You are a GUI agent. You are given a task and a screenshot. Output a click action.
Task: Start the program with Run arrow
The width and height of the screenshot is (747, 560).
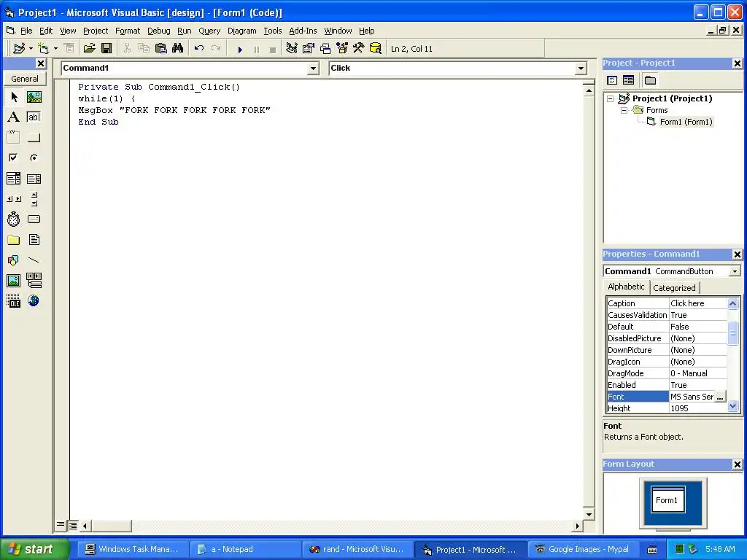(240, 49)
